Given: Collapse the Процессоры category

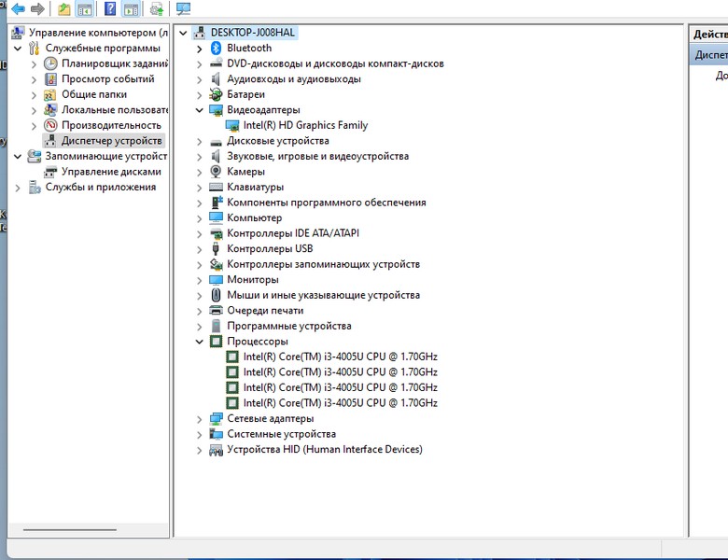Looking at the screenshot, I should pos(200,342).
